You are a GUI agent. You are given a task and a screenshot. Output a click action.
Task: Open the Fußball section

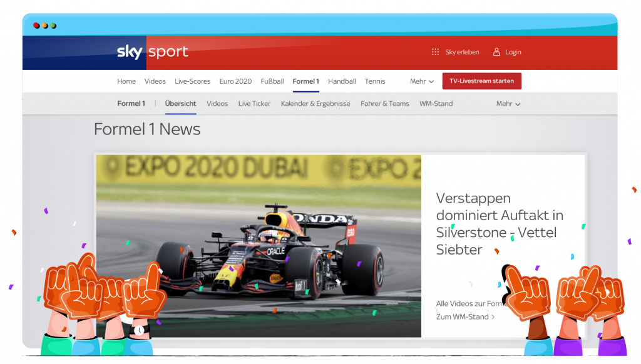(272, 81)
